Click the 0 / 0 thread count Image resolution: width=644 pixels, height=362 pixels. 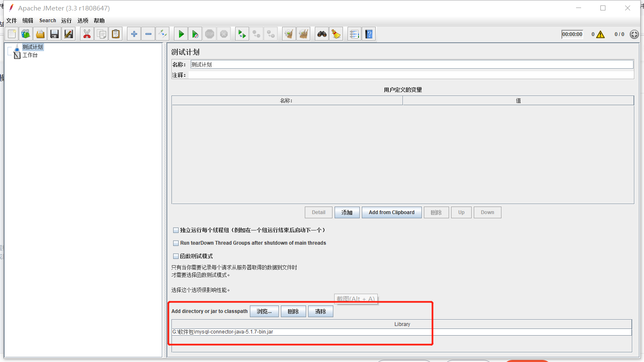point(619,34)
